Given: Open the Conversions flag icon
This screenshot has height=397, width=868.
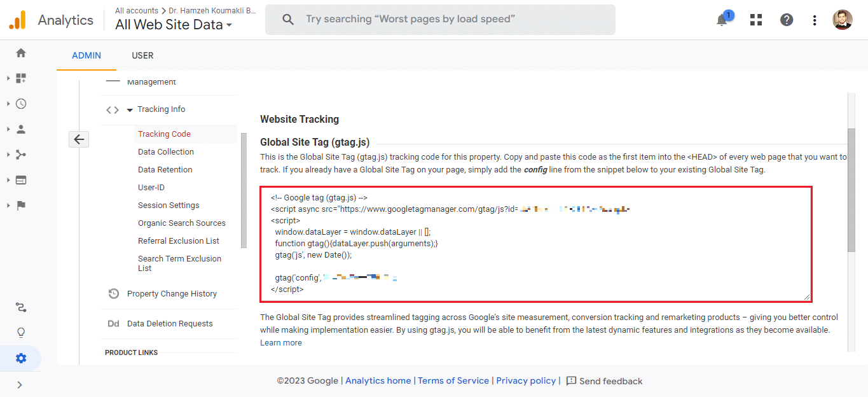Looking at the screenshot, I should [21, 205].
